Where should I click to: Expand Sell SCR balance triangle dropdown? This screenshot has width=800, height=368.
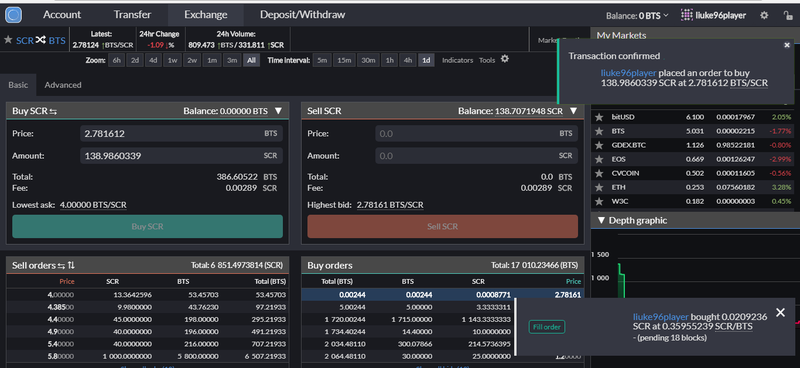pos(573,111)
